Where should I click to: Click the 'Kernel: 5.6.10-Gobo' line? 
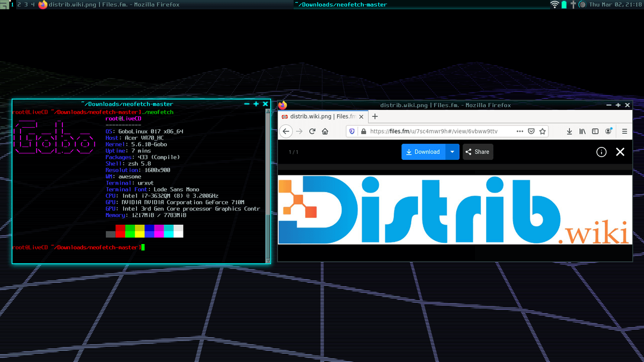(x=136, y=144)
